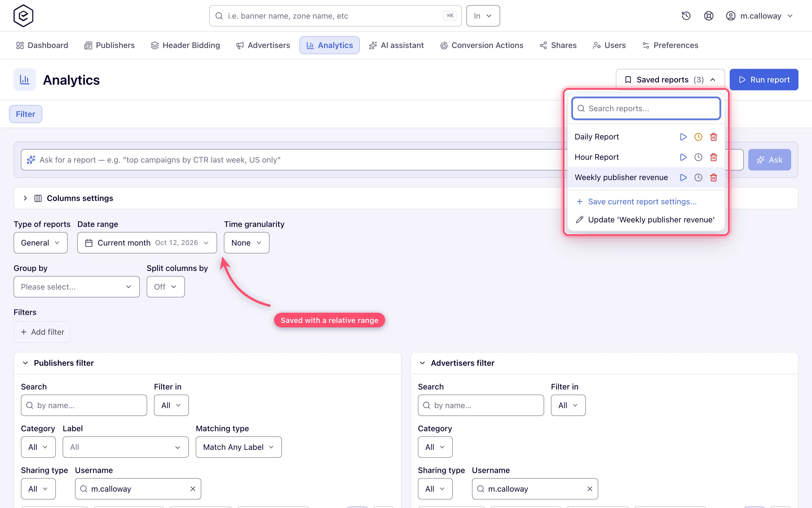The width and height of the screenshot is (812, 508).
Task: Open schedule for Hour Report
Action: coord(698,157)
